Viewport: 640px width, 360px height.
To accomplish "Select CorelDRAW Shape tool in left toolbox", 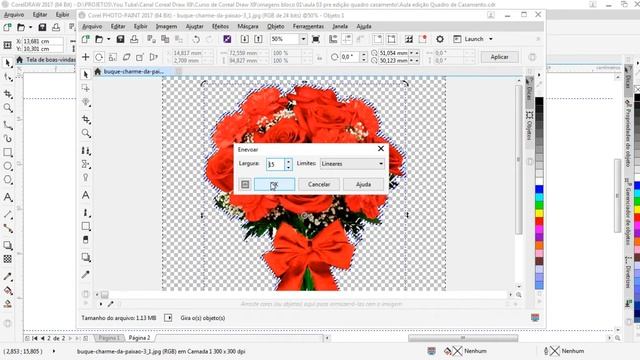I will (x=7, y=77).
